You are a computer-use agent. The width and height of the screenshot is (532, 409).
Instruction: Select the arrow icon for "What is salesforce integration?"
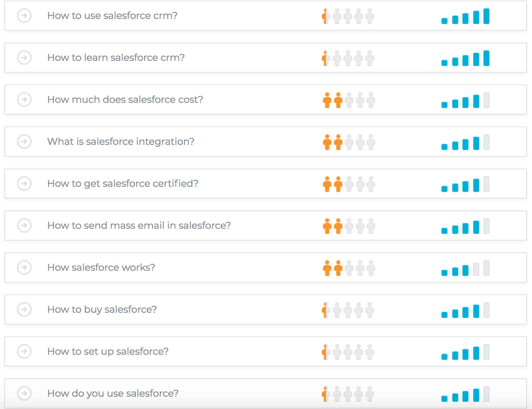(24, 141)
